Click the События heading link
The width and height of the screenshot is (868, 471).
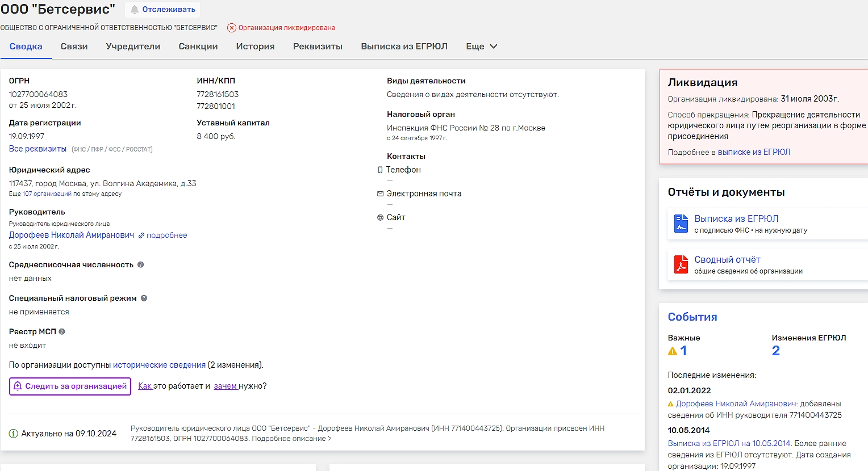(x=692, y=317)
